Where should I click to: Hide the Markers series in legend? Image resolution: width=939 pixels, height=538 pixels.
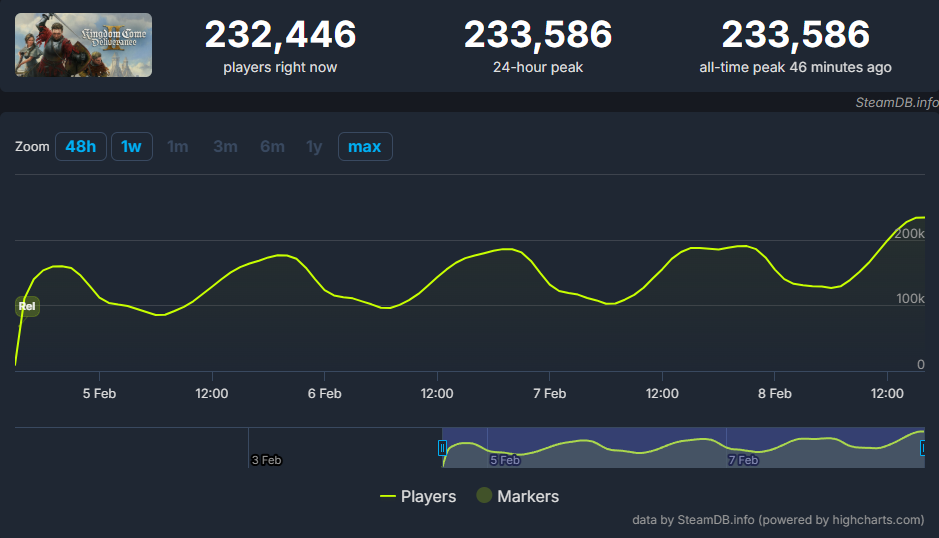(517, 496)
